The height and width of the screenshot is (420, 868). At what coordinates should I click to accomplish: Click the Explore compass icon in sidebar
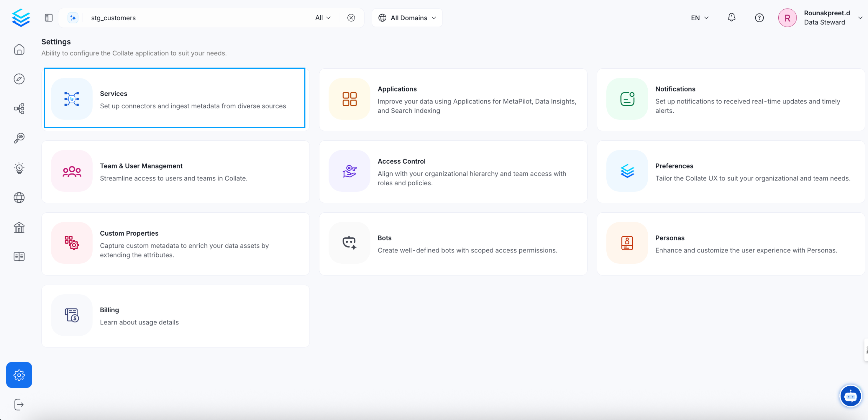tap(19, 79)
